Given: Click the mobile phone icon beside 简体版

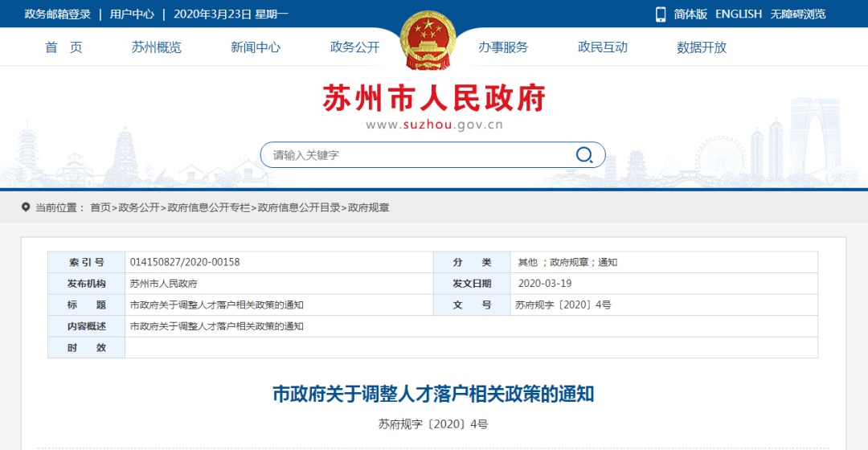Looking at the screenshot, I should pos(661,14).
